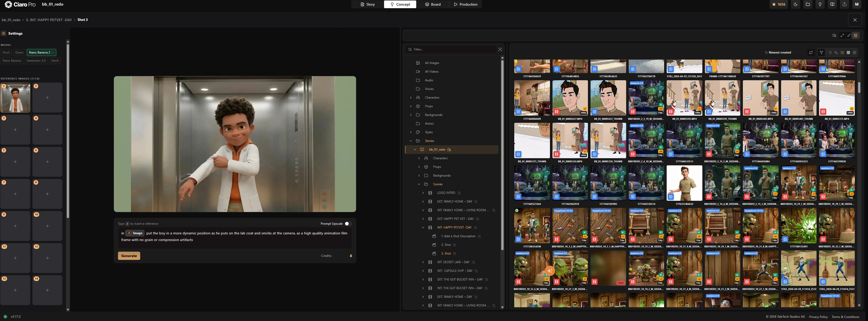Expand INT. SECRET LAIR – DAY scene
The height and width of the screenshot is (321, 868).
click(423, 262)
